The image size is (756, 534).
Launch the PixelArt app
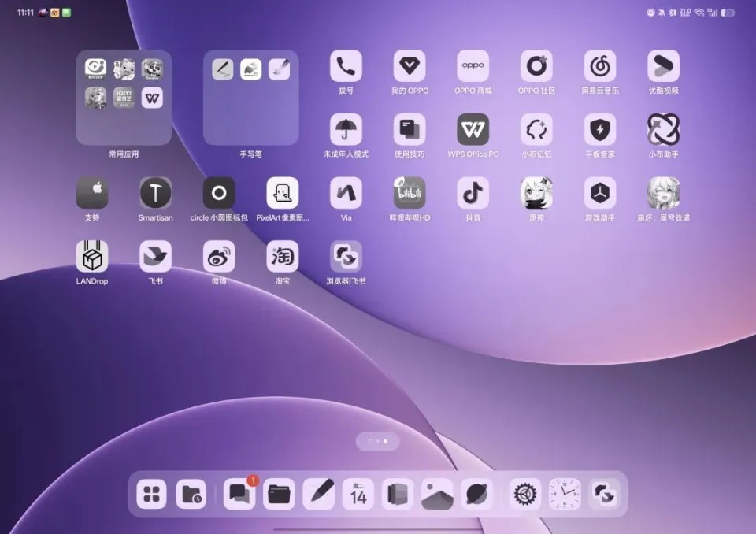pos(282,193)
